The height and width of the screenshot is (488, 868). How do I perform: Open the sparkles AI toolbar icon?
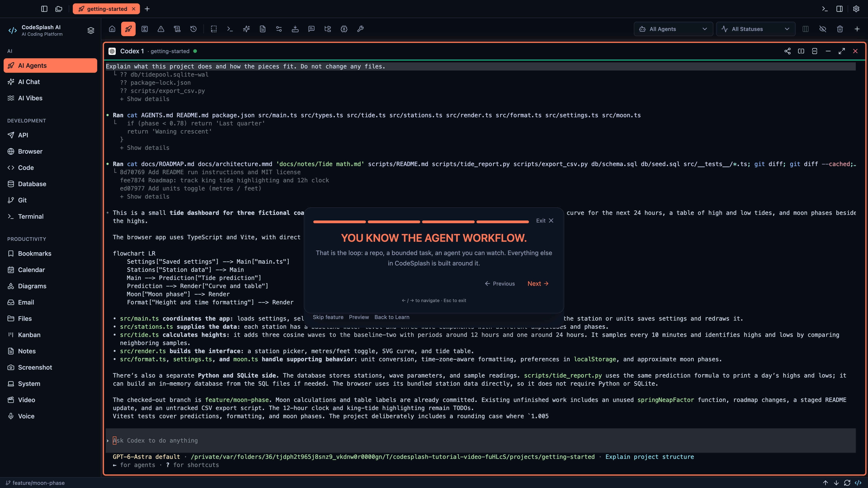pyautogui.click(x=246, y=29)
